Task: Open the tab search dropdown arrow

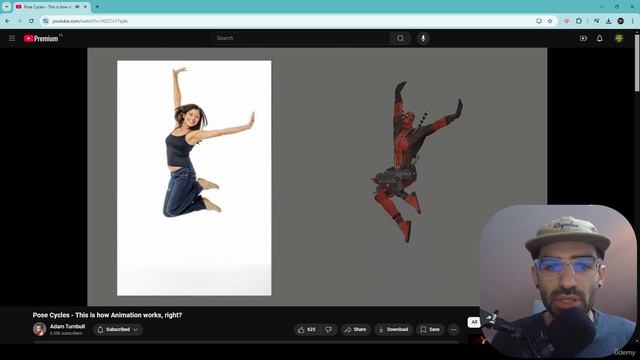Action: pyautogui.click(x=7, y=7)
